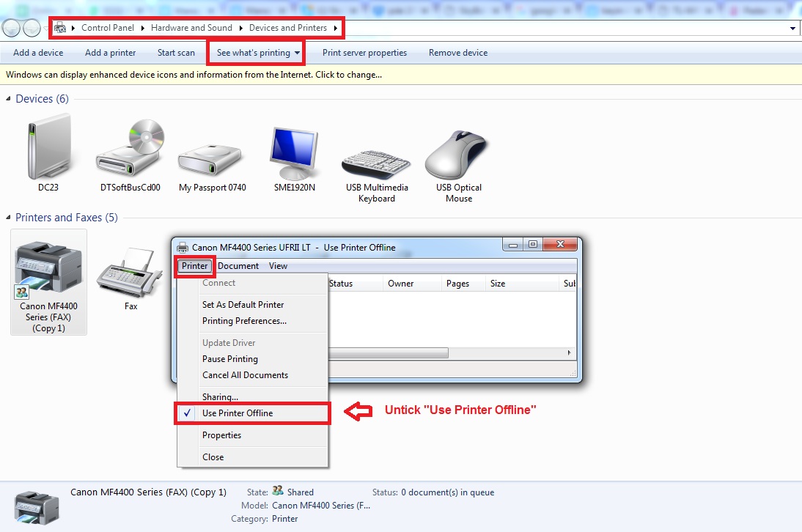The image size is (802, 532).
Task: Choose Cancel All Documents from Printer menu
Action: pyautogui.click(x=252, y=375)
